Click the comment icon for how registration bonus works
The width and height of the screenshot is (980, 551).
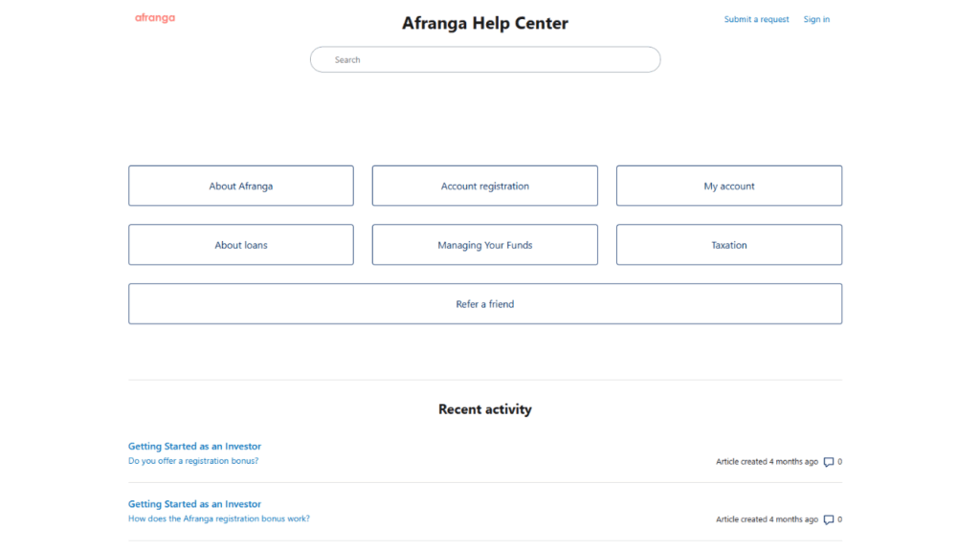829,519
